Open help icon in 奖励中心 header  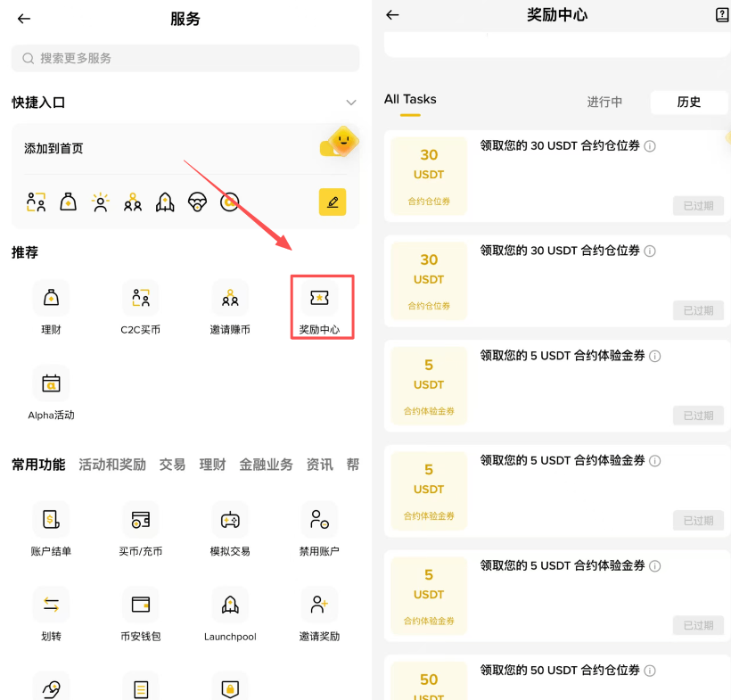tap(722, 15)
